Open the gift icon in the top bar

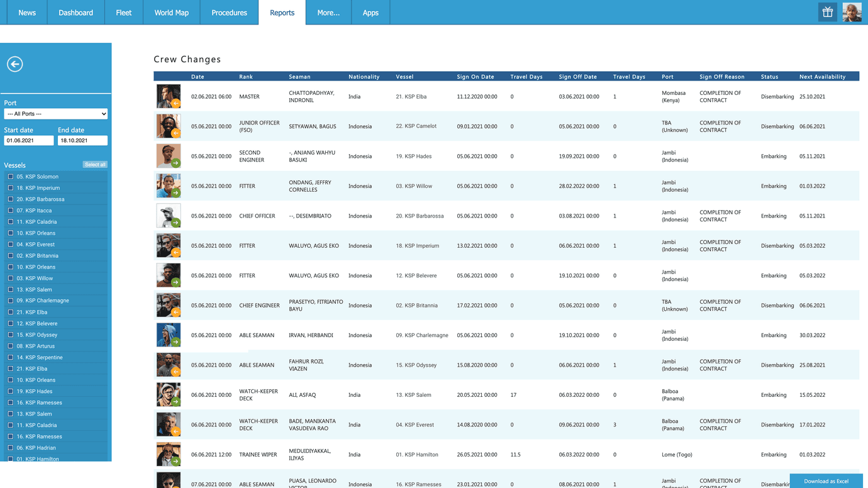827,12
